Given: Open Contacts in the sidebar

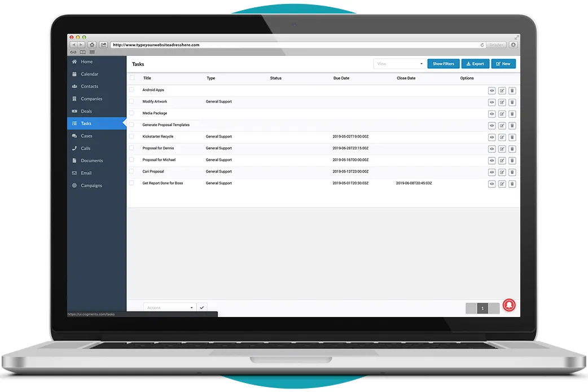Looking at the screenshot, I should [89, 86].
